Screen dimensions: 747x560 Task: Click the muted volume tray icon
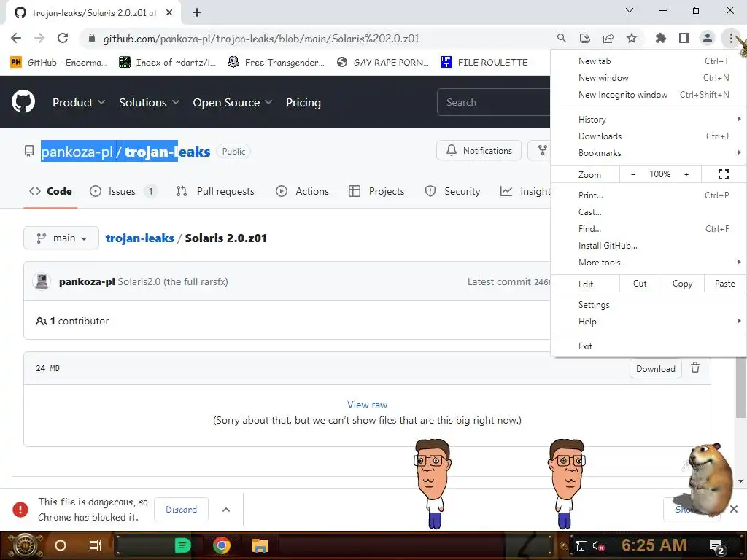point(598,545)
